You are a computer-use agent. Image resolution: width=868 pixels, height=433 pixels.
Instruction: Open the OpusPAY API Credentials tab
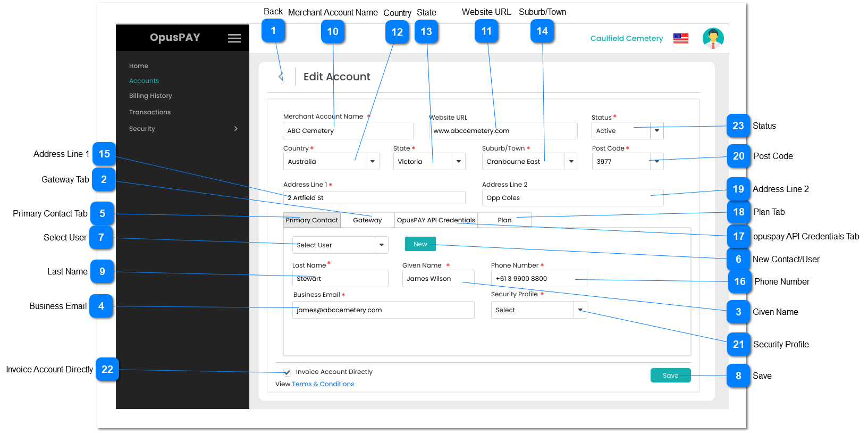[436, 220]
